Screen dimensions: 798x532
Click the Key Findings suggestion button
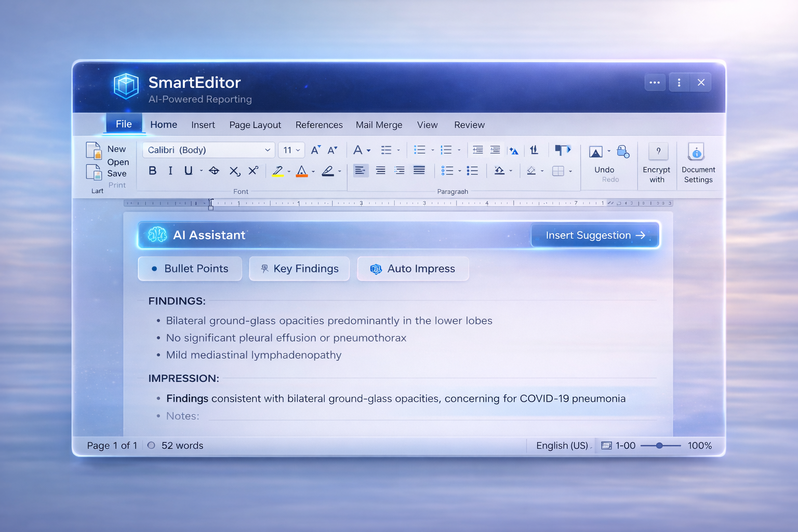coord(299,269)
